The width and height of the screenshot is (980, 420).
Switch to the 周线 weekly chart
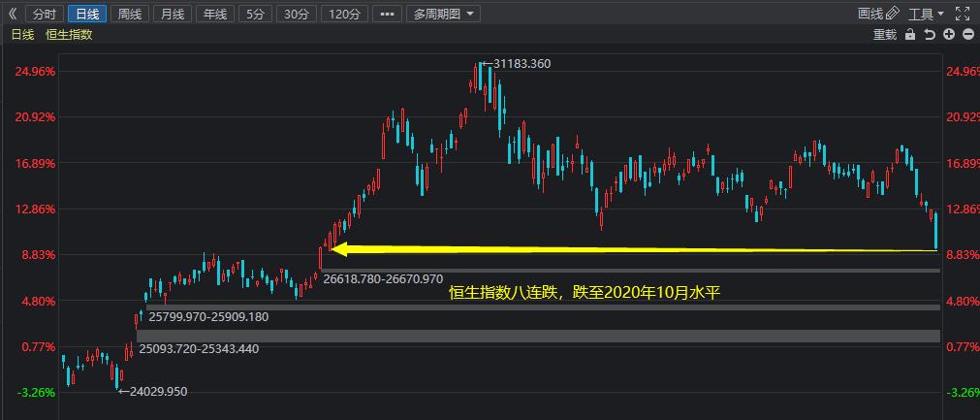[129, 14]
